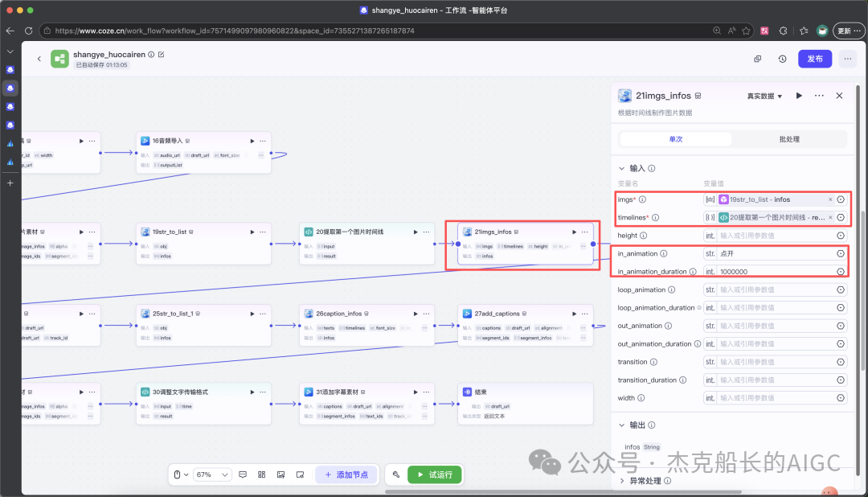Click the width input field

(x=775, y=398)
